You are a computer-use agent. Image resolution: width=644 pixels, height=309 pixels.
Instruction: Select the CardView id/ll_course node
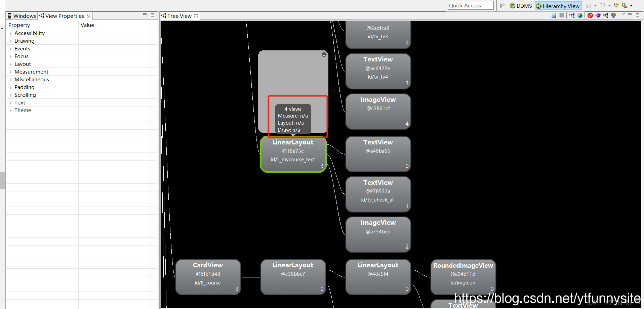(x=208, y=277)
